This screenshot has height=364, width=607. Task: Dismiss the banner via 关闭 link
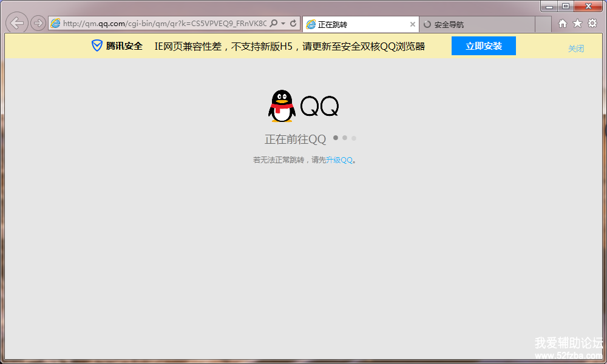(575, 49)
